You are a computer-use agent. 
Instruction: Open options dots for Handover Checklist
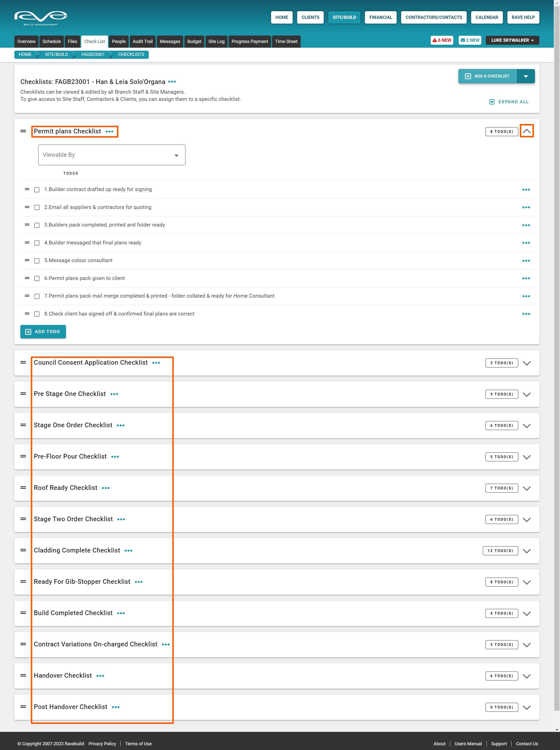click(x=100, y=676)
